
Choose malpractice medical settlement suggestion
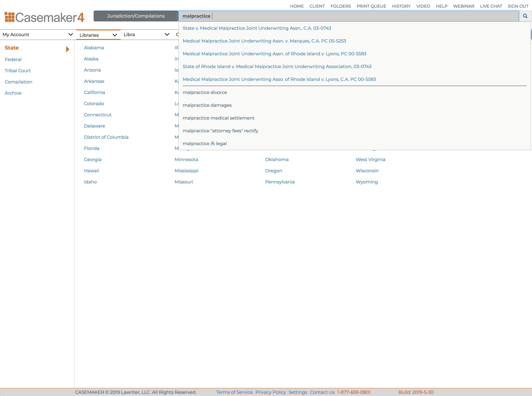point(218,118)
